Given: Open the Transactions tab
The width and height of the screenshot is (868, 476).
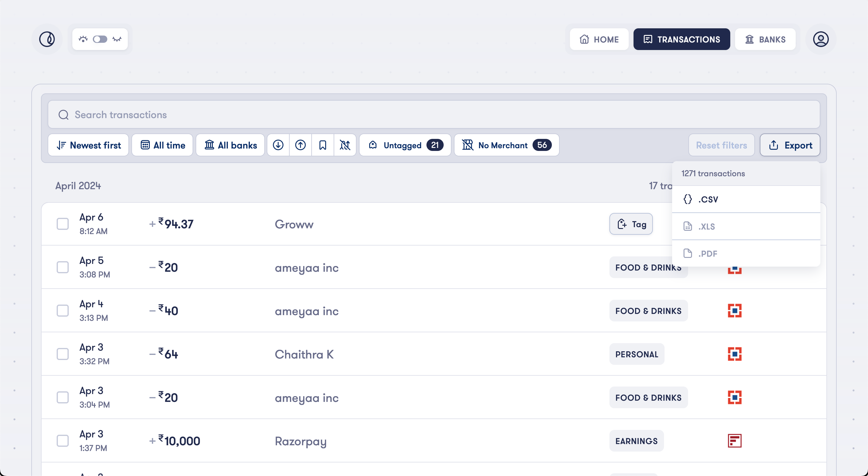Looking at the screenshot, I should pos(682,39).
